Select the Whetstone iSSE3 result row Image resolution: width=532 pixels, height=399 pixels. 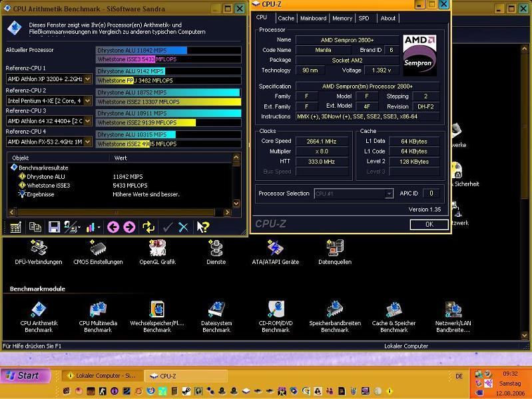49,186
